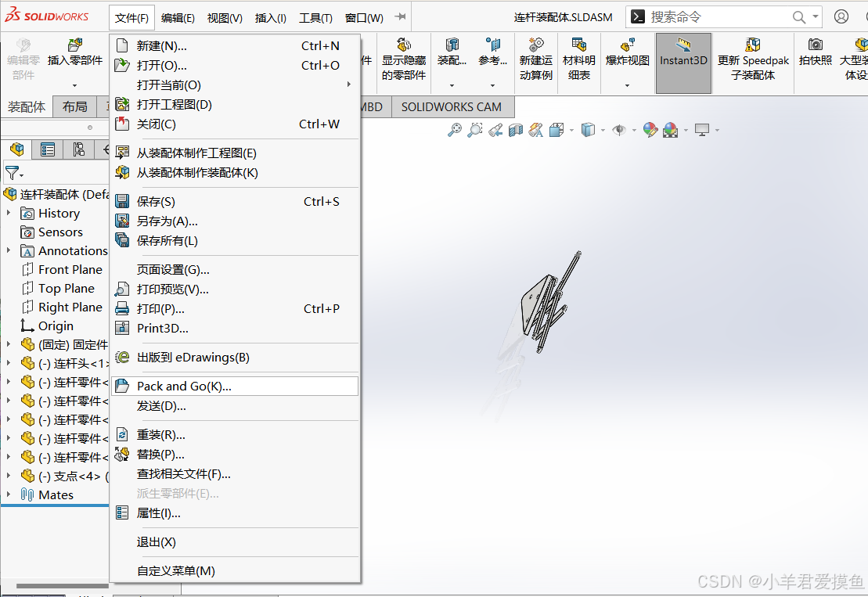Click Zoom to Area icon in view toolbar
Screen dimensions: 868x597
click(x=475, y=130)
